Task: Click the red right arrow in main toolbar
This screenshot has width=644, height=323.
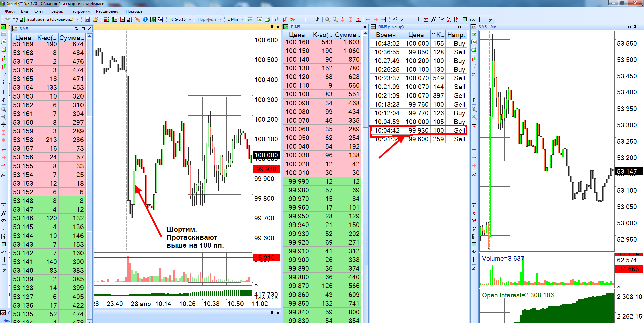Action: click(x=376, y=19)
